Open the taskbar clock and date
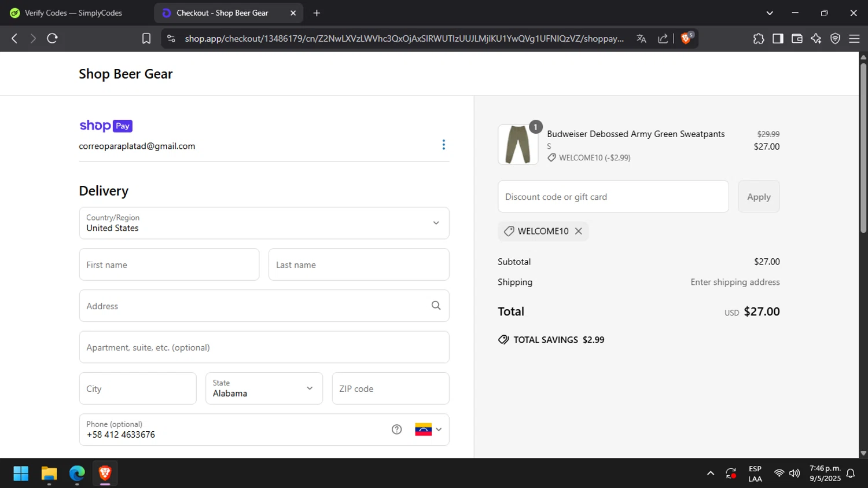The image size is (868, 488). pyautogui.click(x=825, y=474)
